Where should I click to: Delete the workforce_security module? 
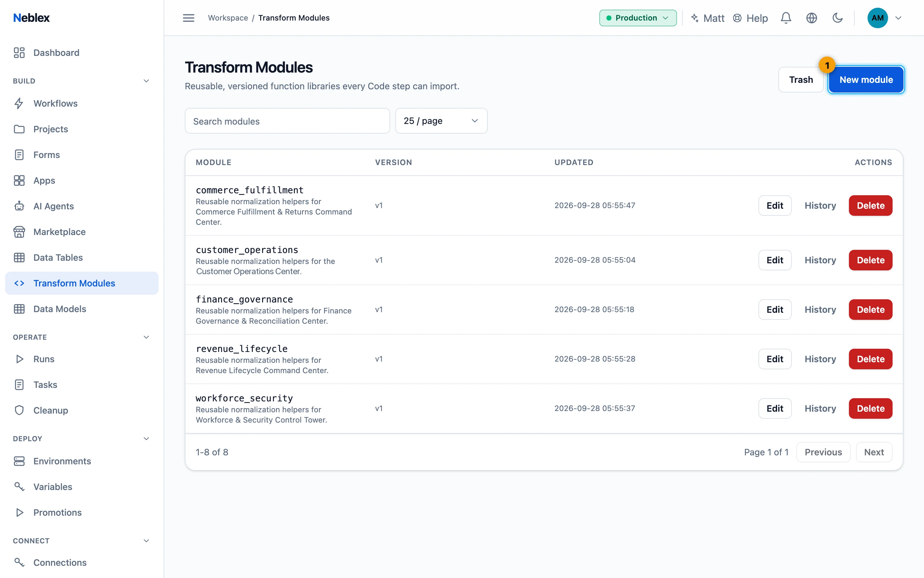click(870, 408)
